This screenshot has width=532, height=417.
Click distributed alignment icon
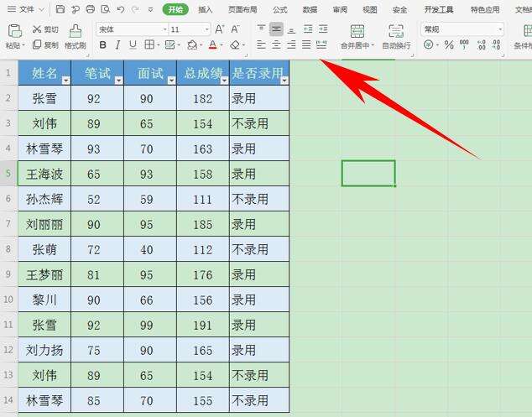pos(321,44)
